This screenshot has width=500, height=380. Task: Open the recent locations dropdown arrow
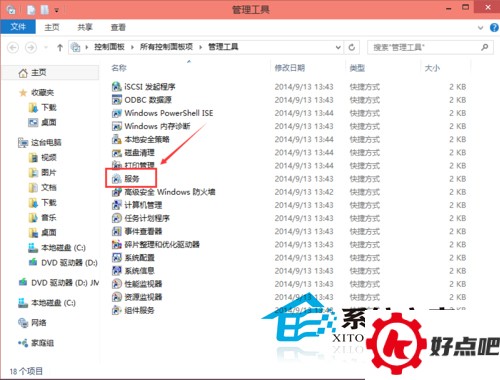pyautogui.click(x=46, y=48)
